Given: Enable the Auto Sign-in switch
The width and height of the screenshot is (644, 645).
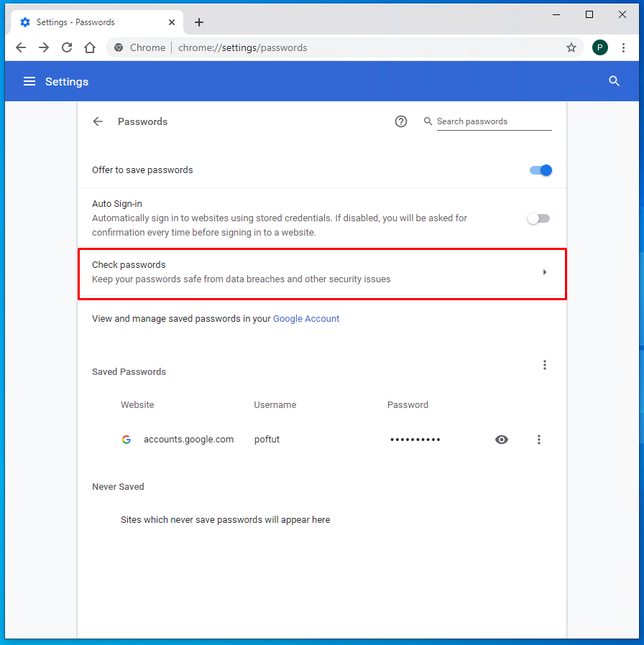Looking at the screenshot, I should tap(538, 218).
